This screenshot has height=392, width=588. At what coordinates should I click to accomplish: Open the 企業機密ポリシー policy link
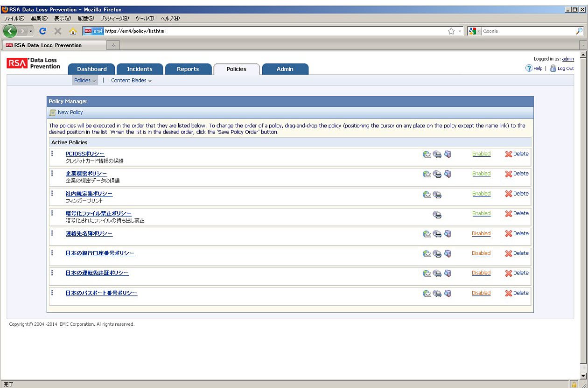tap(86, 174)
